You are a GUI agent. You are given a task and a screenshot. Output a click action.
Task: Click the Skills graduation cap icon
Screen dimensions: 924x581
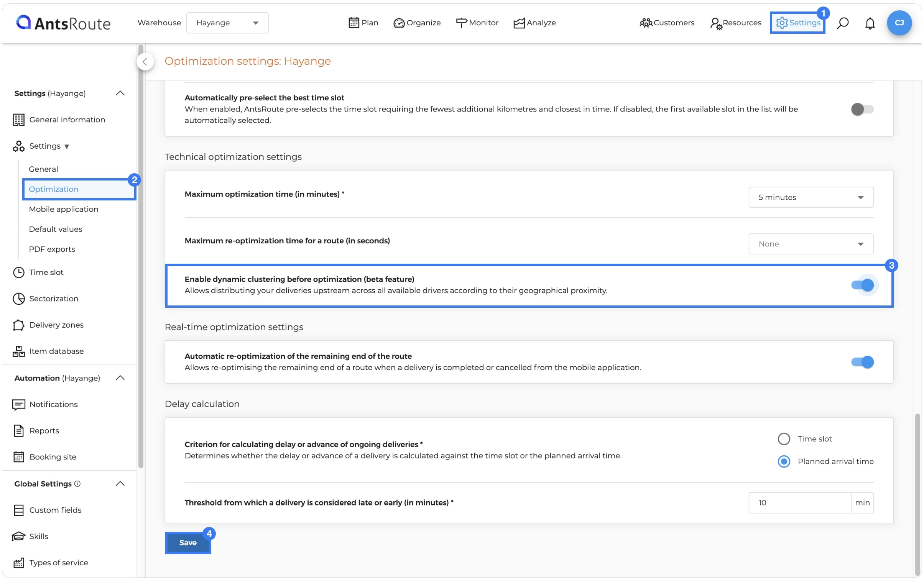click(18, 536)
